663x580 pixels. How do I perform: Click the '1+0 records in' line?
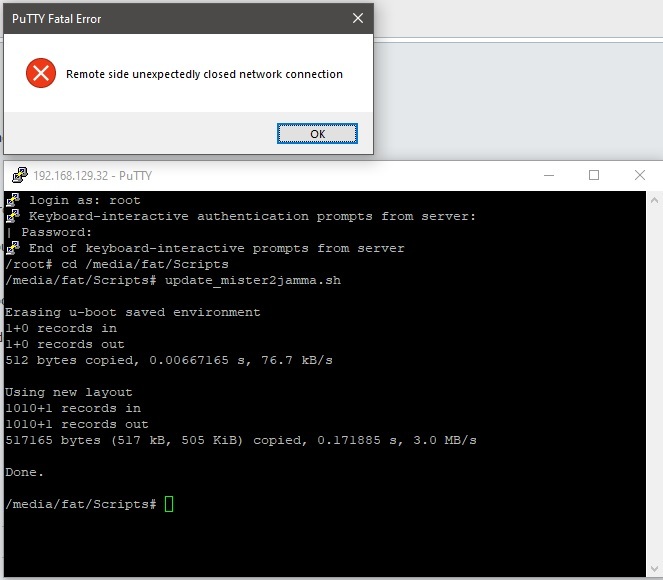click(61, 328)
